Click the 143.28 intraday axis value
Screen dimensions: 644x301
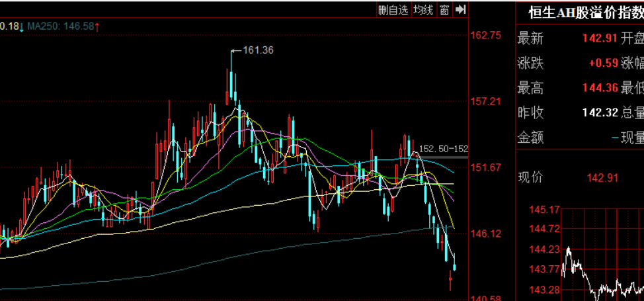click(x=545, y=290)
